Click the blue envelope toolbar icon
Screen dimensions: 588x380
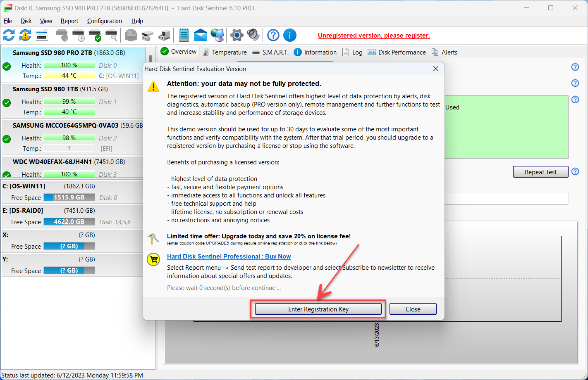(201, 35)
